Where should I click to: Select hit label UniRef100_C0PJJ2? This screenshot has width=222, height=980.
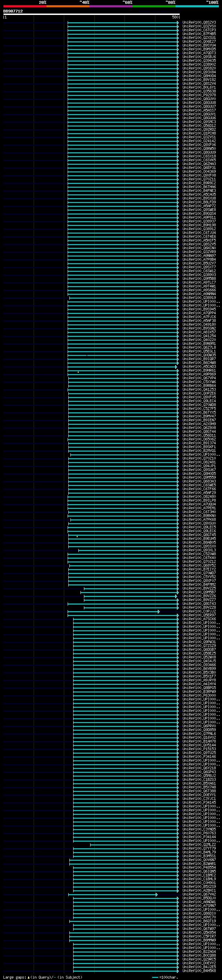click(199, 612)
